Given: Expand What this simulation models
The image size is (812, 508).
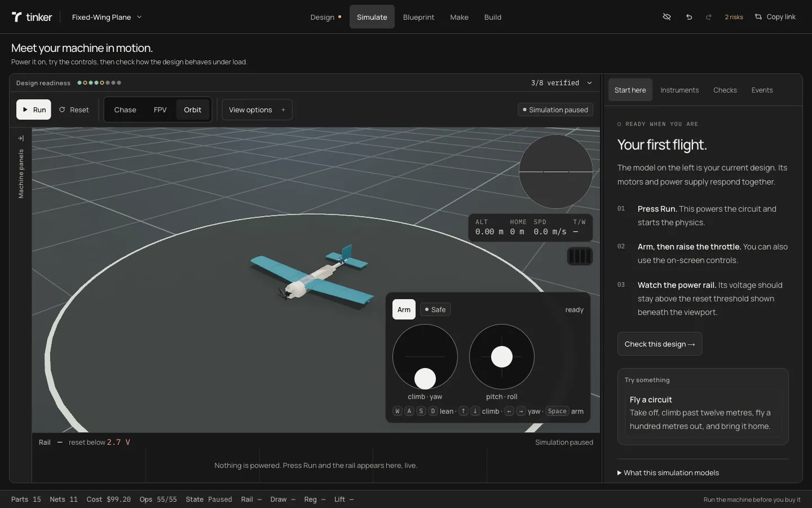Looking at the screenshot, I should coord(668,472).
